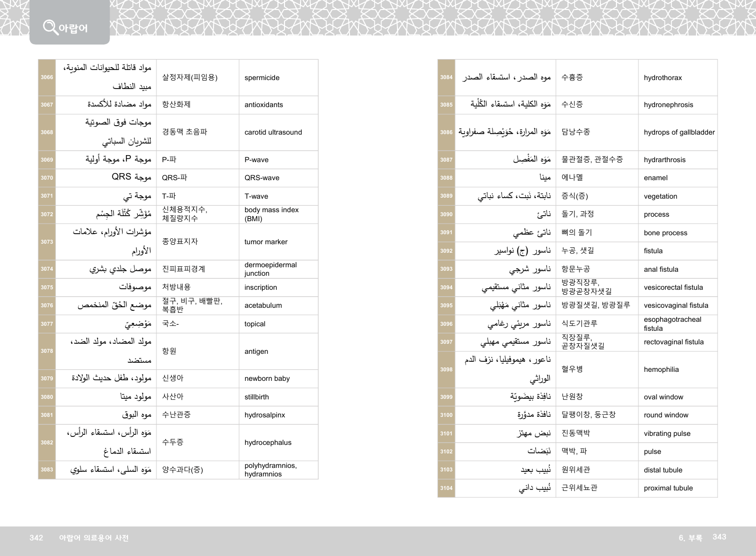
Task: Click the Korean term 에나멜
Action: point(572,178)
